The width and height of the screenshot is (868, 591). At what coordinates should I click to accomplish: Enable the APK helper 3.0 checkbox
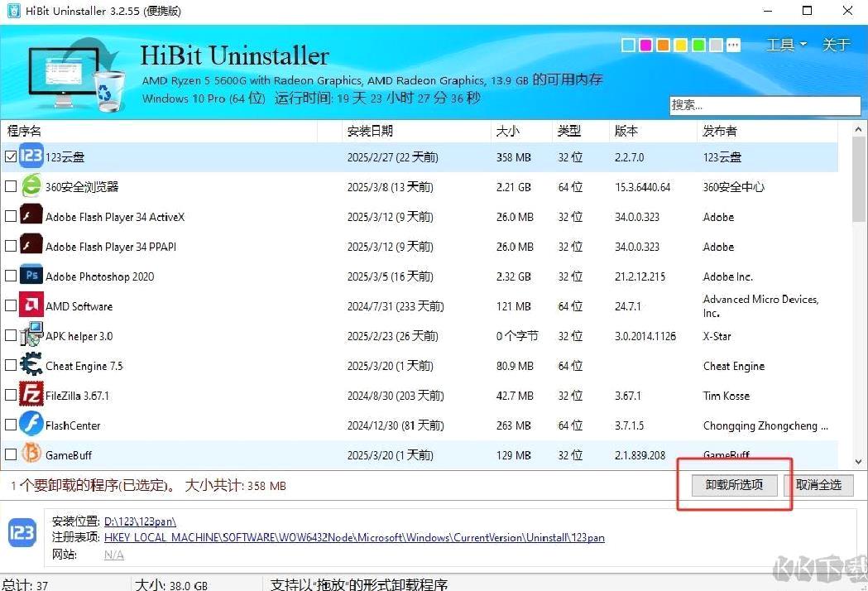[11, 336]
